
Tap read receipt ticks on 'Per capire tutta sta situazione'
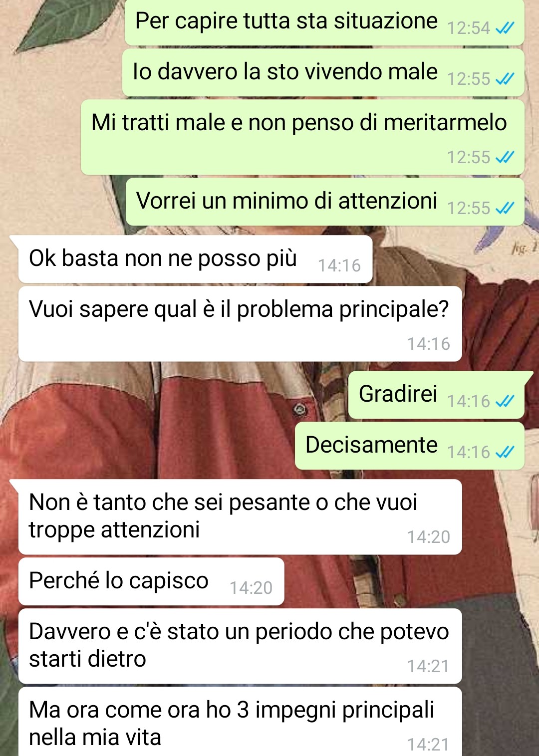tap(505, 28)
